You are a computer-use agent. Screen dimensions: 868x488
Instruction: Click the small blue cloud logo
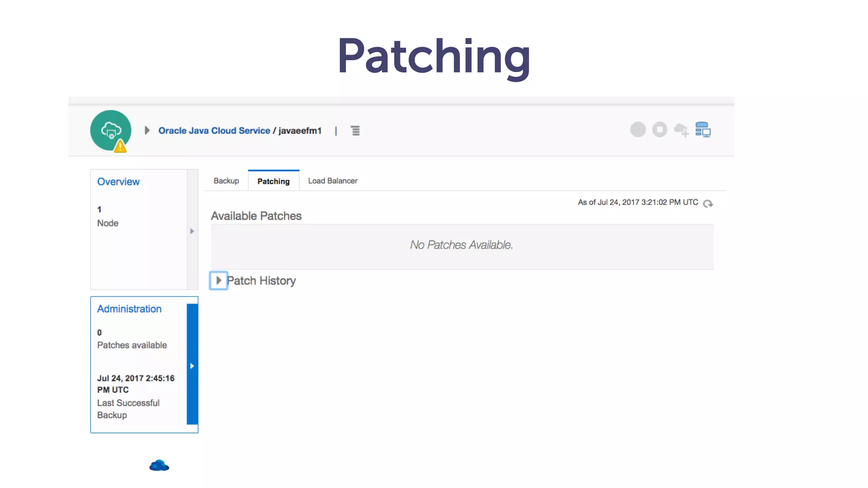(x=159, y=466)
